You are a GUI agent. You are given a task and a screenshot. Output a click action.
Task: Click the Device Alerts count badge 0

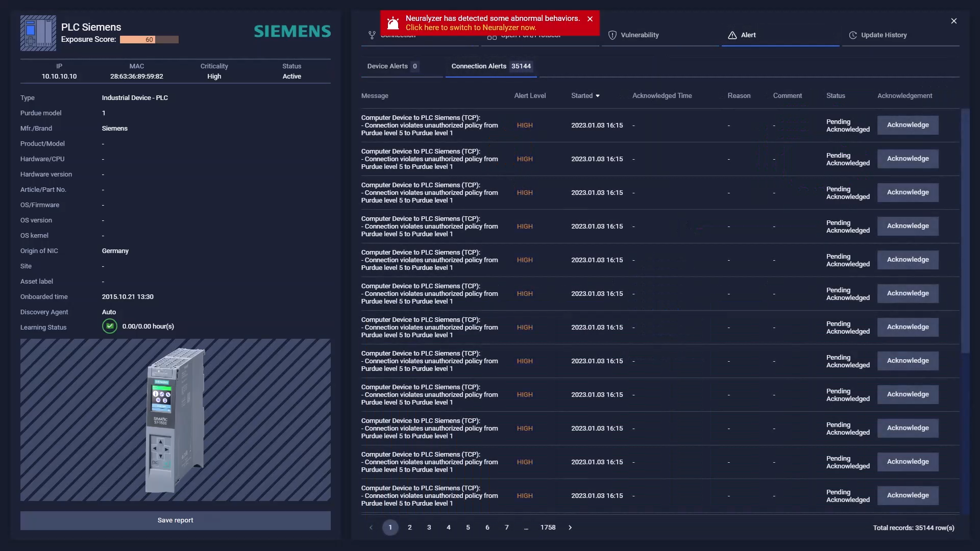point(415,66)
